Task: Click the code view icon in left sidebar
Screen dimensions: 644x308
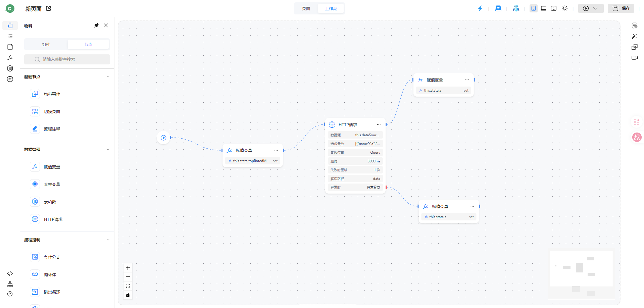Action: click(x=10, y=273)
